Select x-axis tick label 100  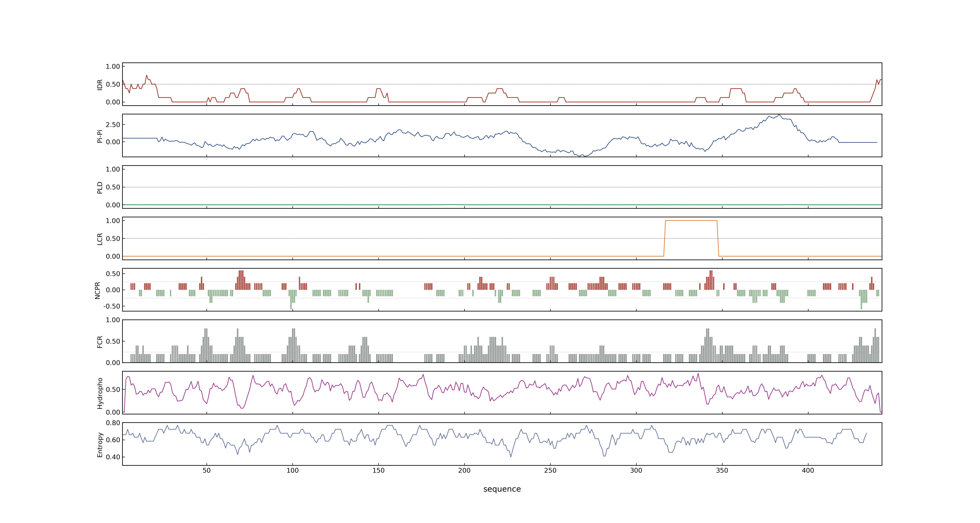tap(293, 470)
